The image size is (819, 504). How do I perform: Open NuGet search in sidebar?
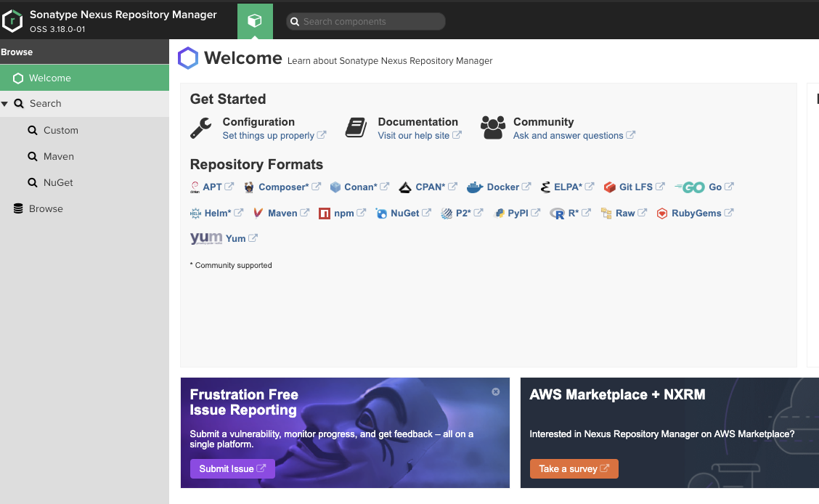pos(85,182)
